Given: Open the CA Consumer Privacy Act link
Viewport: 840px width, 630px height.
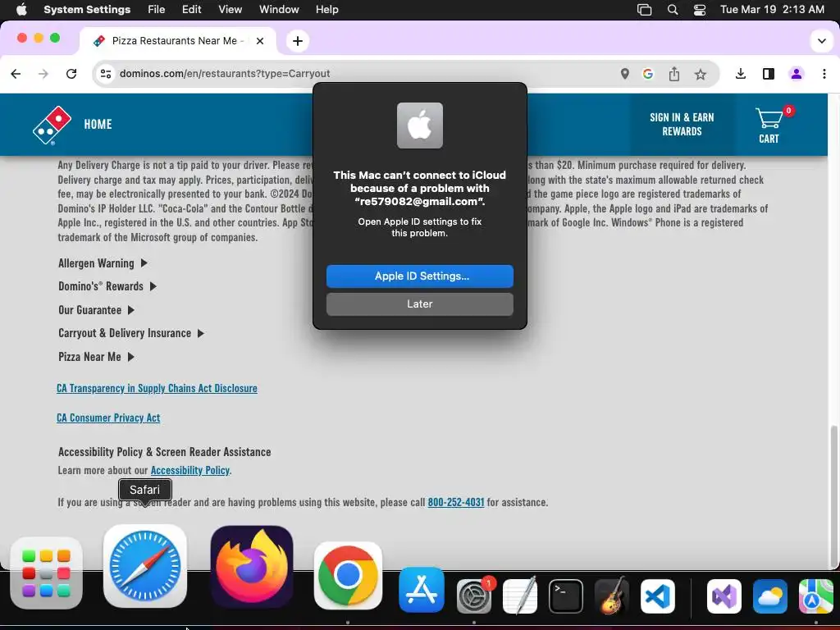Looking at the screenshot, I should pos(108,418).
